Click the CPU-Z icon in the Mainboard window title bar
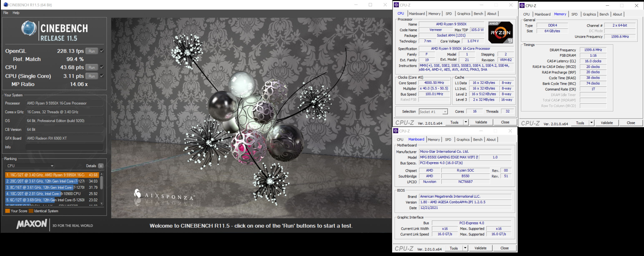Image resolution: width=644 pixels, height=256 pixels. 396,131
